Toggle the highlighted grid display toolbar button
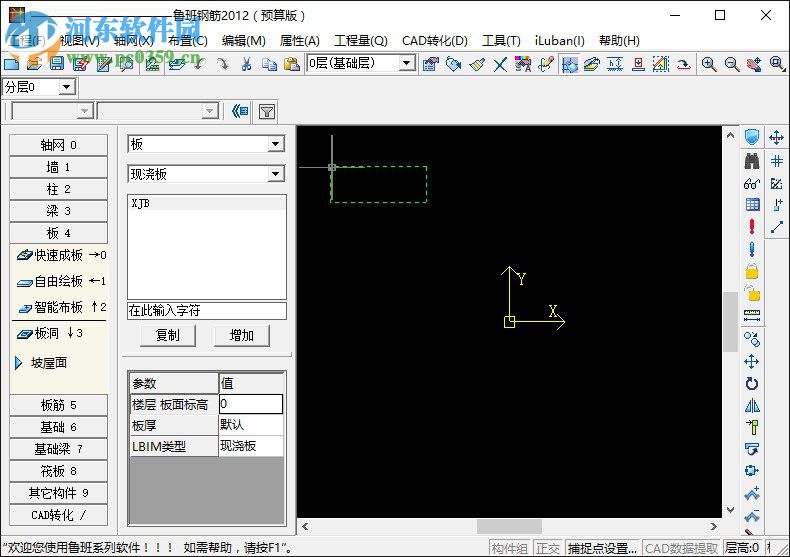The width and height of the screenshot is (790, 557). coord(569,64)
